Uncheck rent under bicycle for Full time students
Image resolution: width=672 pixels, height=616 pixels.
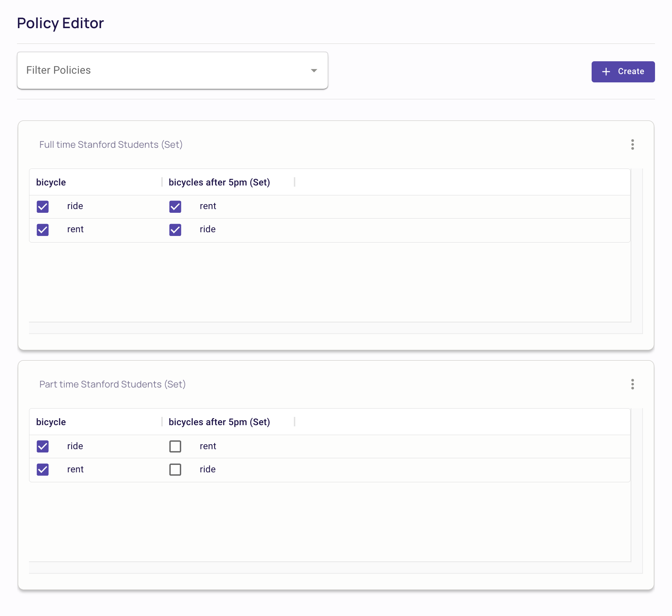coord(43,230)
